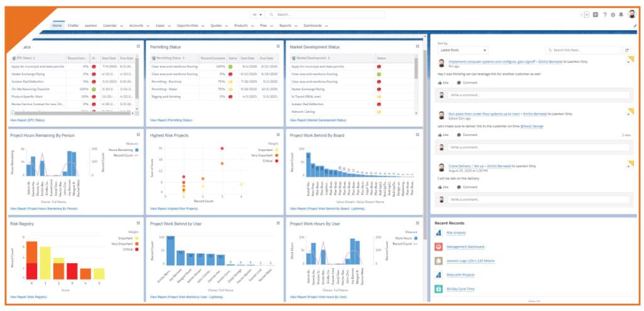
Task: Like the 'Crane Delivery / Set up' post
Action: pyautogui.click(x=443, y=187)
